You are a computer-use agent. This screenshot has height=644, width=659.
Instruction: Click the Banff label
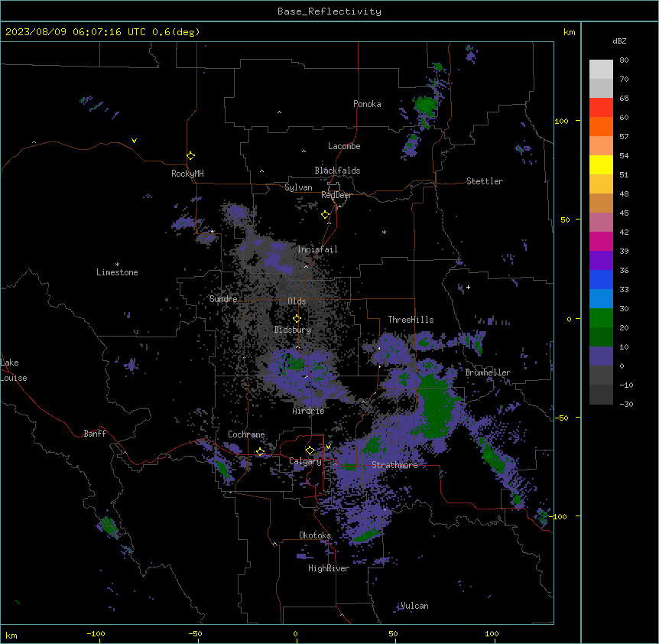(95, 434)
